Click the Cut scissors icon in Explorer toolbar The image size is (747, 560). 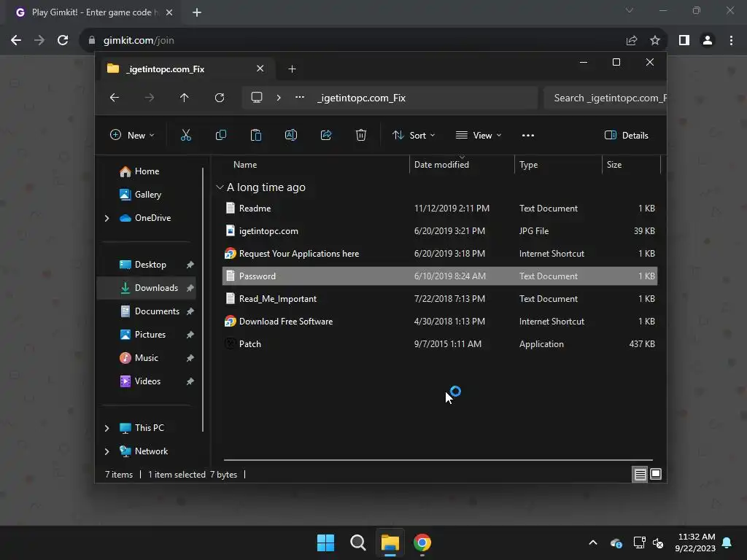pyautogui.click(x=186, y=135)
